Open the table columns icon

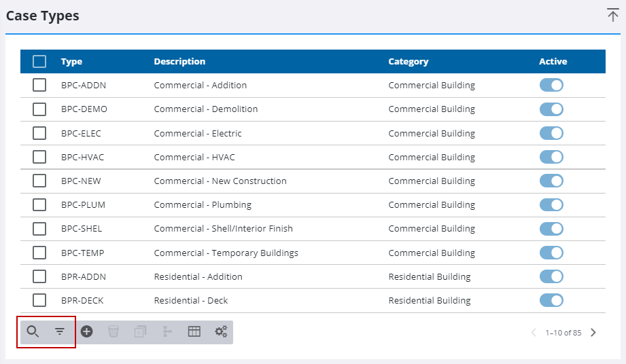pos(194,331)
